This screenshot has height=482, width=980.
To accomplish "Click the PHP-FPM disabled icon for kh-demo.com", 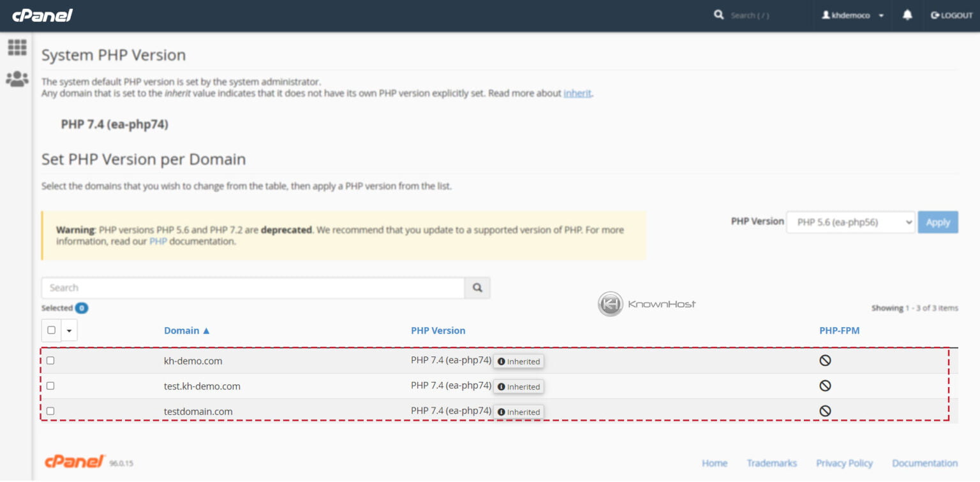I will 826,360.
